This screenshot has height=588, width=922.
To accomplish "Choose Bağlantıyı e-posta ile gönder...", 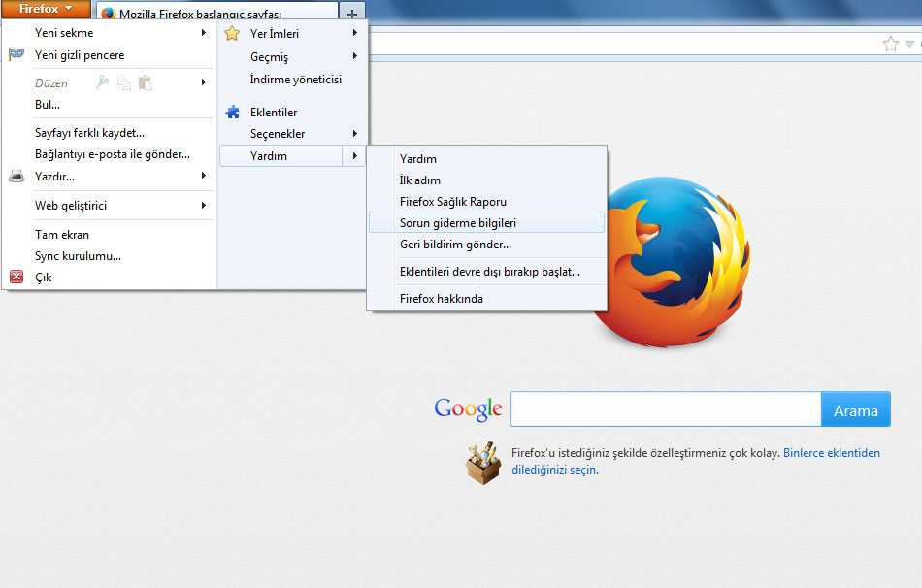I will 109,154.
